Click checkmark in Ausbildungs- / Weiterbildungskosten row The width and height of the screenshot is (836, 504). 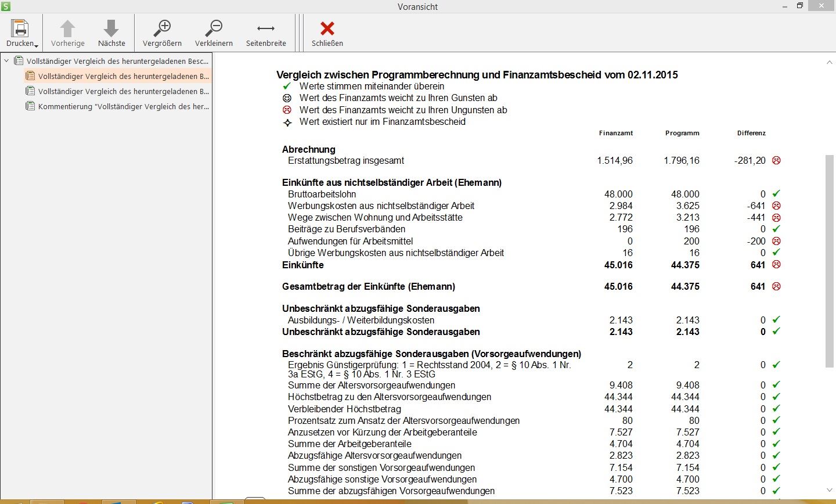point(776,319)
